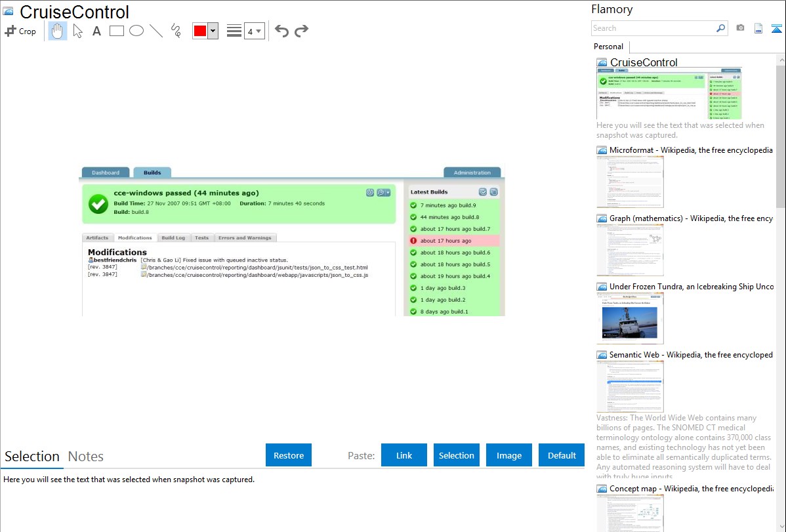This screenshot has width=786, height=532.
Task: Open the Personal tab
Action: tap(608, 47)
